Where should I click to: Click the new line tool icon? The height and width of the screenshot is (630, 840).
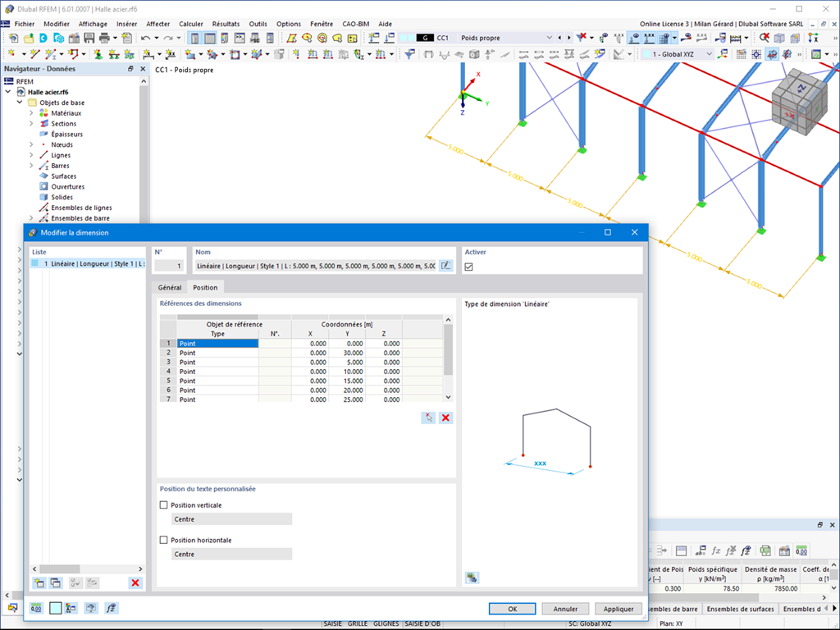pos(35,54)
